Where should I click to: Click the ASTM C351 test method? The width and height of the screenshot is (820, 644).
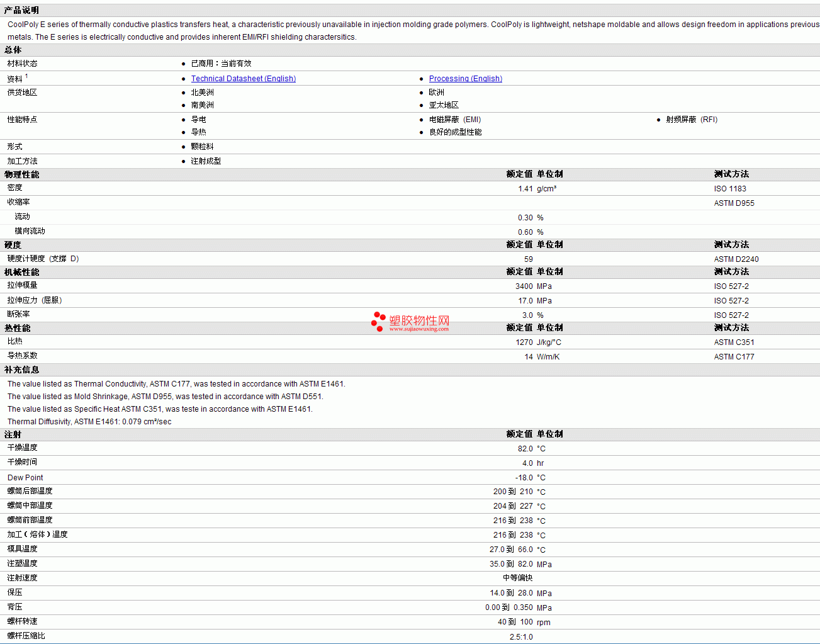(734, 342)
